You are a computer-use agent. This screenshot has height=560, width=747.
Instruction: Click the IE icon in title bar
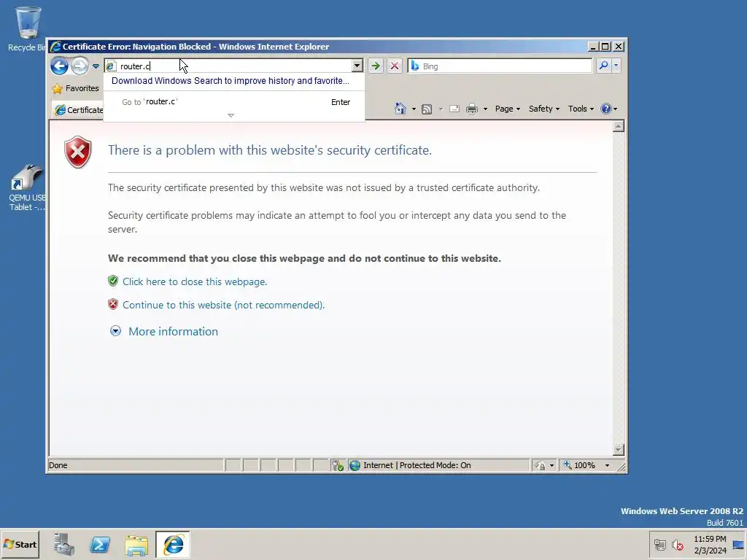click(x=55, y=47)
